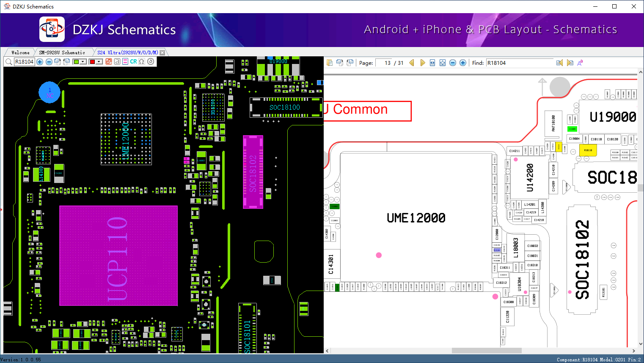The height and width of the screenshot is (363, 644).
Task: Switch to the Welcome tab
Action: point(20,53)
